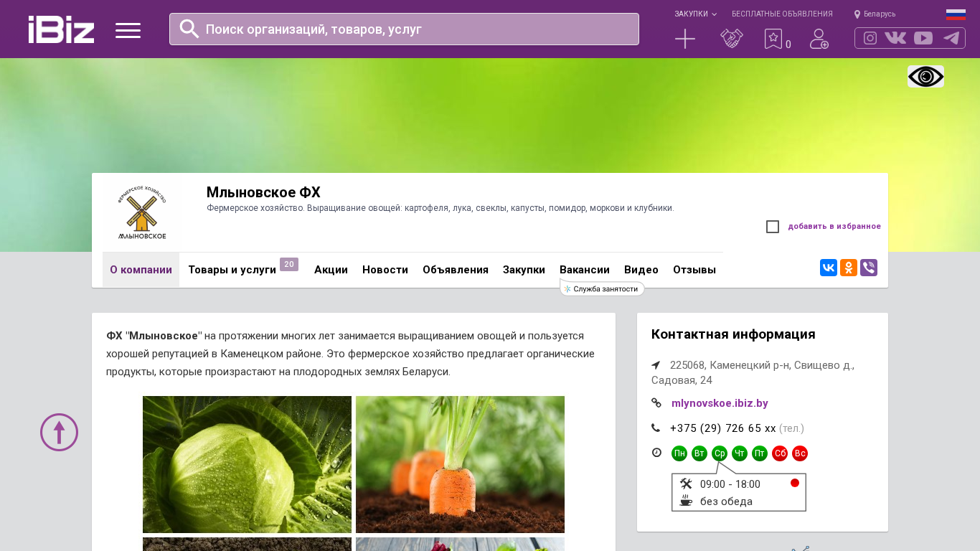Switch to the Новости tab
This screenshot has width=980, height=551.
[x=385, y=270]
